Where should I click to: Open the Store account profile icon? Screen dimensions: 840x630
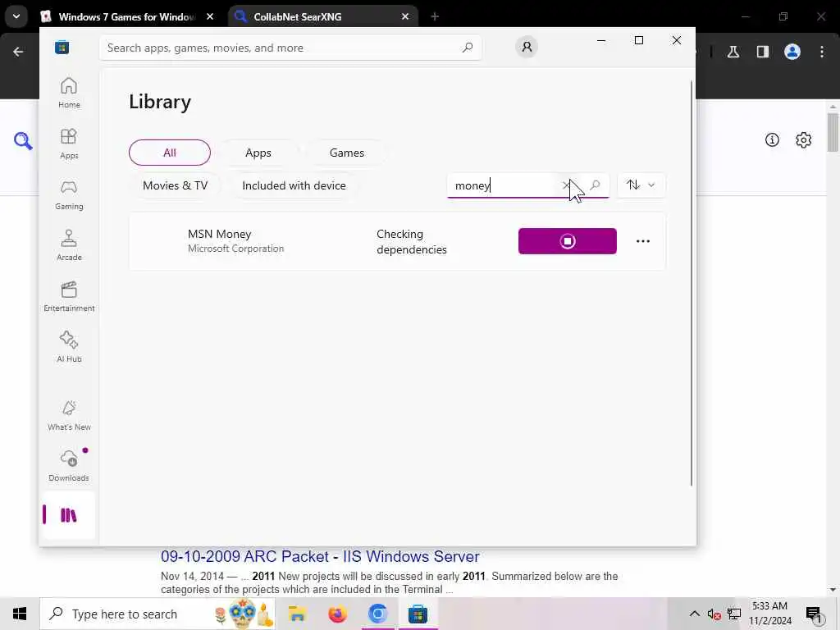point(527,47)
